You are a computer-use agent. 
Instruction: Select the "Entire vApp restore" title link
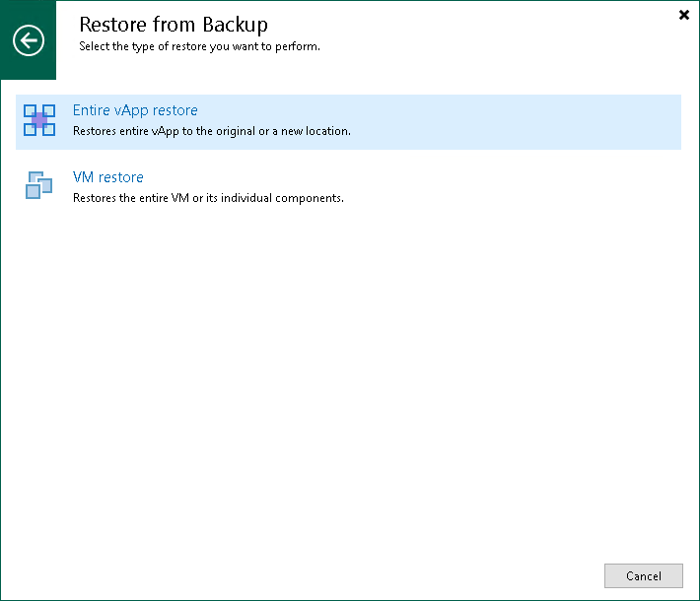(x=135, y=110)
